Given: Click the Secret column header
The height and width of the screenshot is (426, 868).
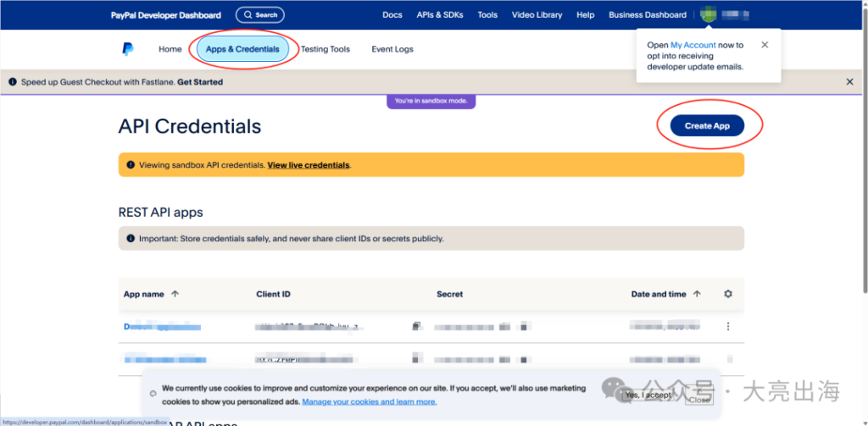Looking at the screenshot, I should 449,294.
